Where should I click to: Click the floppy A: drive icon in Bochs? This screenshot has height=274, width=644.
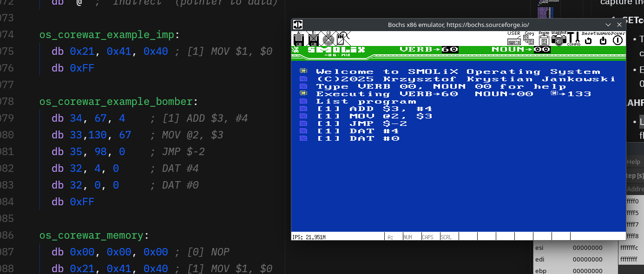pos(299,39)
